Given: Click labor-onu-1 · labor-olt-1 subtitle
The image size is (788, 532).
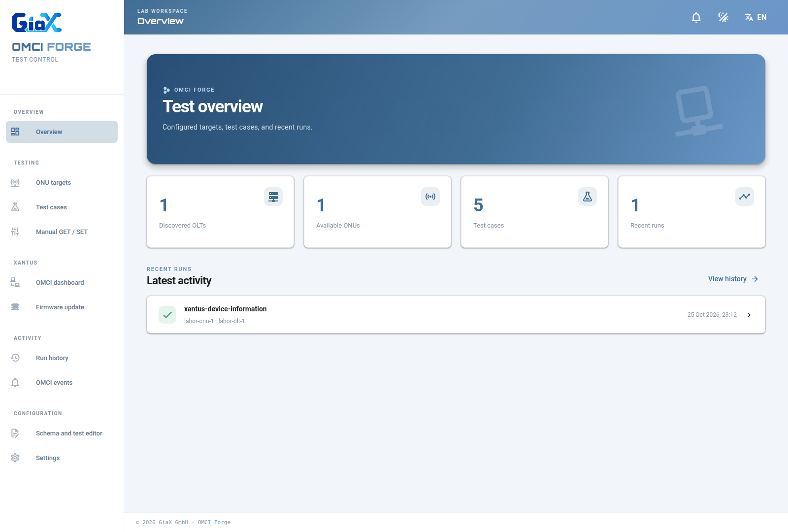Looking at the screenshot, I should pos(214,321).
